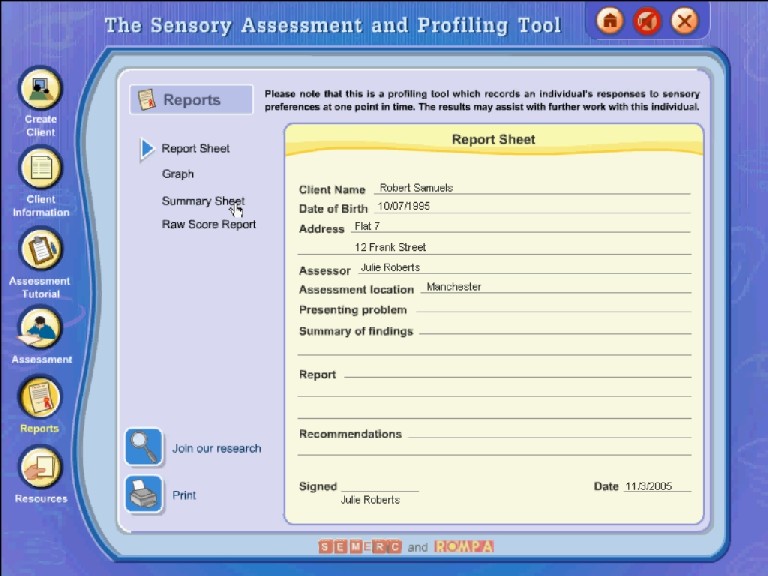Viewport: 768px width, 576px height.
Task: Click the Assessment location field Manchester
Action: 556,287
